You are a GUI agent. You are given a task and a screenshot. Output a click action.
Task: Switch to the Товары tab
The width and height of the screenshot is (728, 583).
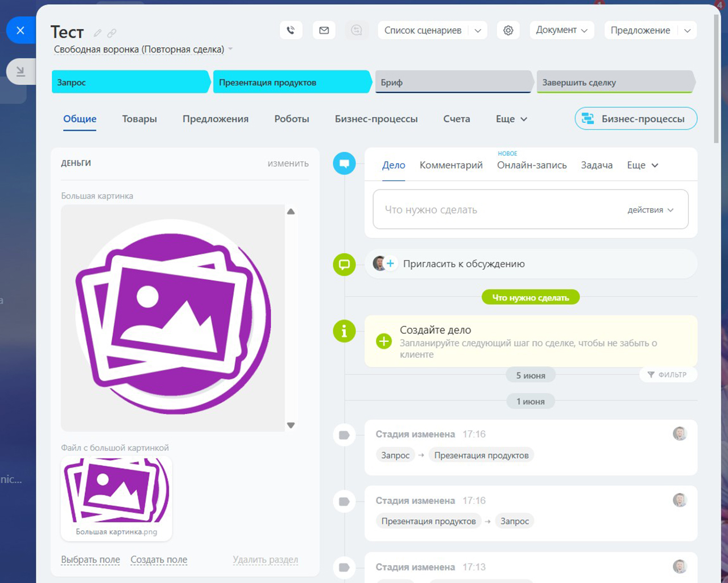[x=139, y=119]
